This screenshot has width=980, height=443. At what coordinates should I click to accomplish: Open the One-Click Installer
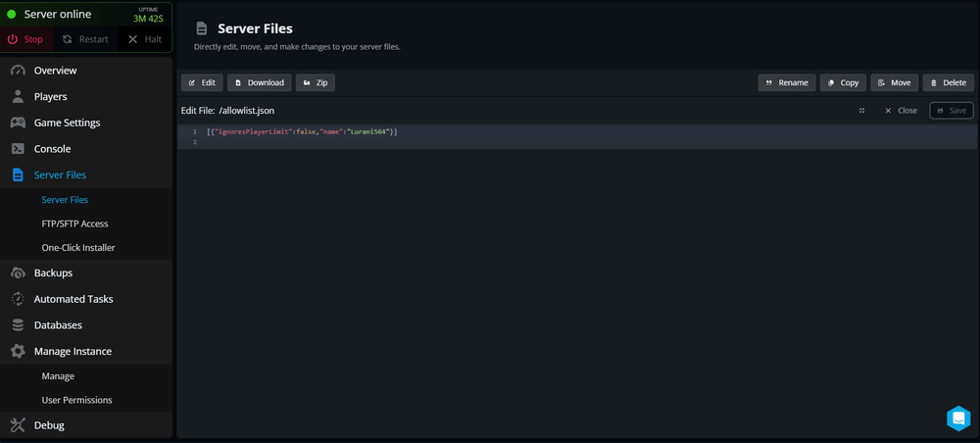point(77,248)
